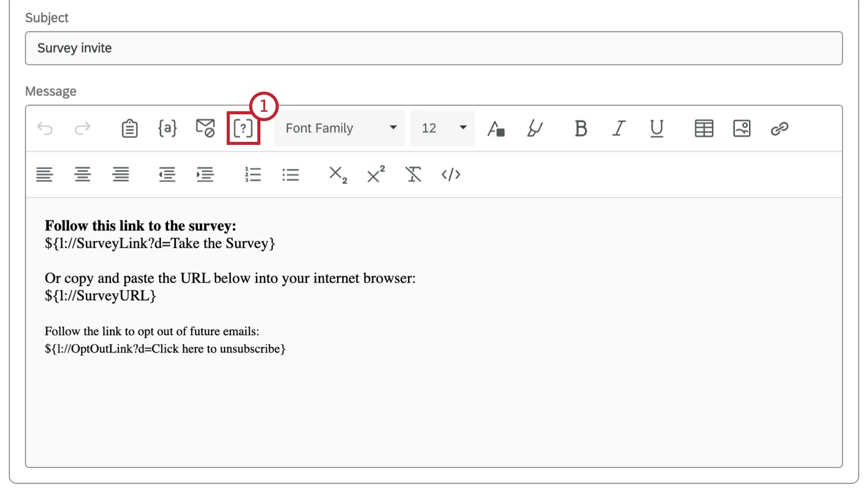
Task: Insert a bulleted list
Action: (291, 175)
